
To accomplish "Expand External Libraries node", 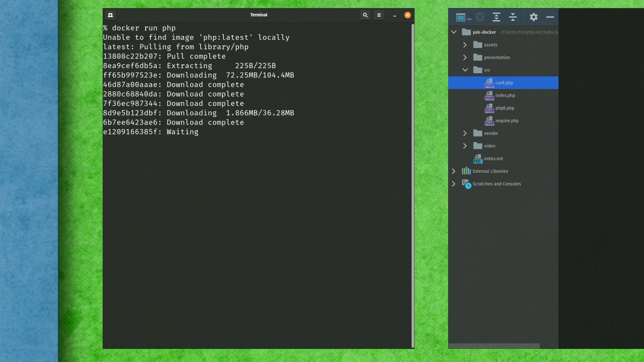I will click(453, 171).
